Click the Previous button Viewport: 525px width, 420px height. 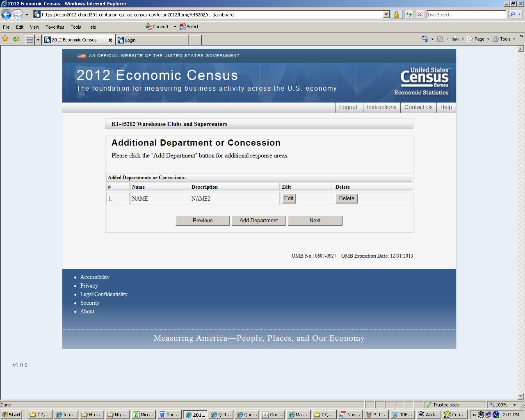tap(203, 221)
